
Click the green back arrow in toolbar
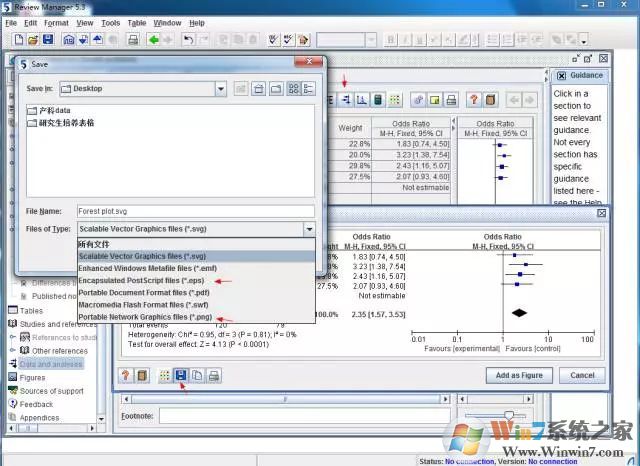tap(154, 40)
